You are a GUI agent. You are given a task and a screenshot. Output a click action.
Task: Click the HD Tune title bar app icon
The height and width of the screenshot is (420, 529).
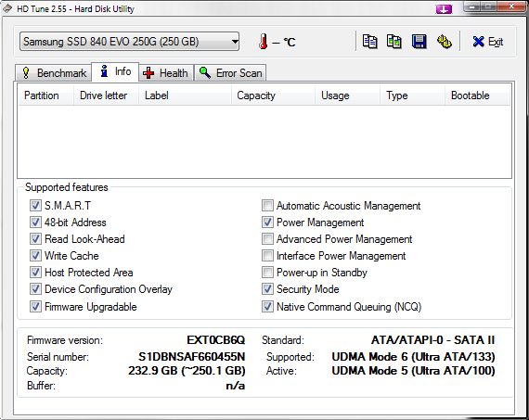point(7,8)
